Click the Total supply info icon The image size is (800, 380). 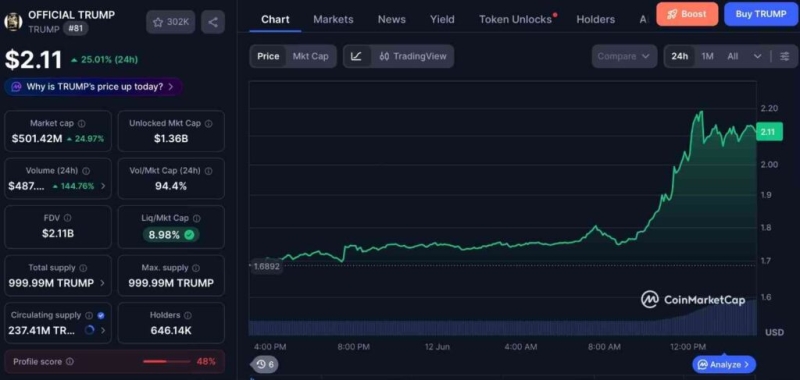pos(83,268)
